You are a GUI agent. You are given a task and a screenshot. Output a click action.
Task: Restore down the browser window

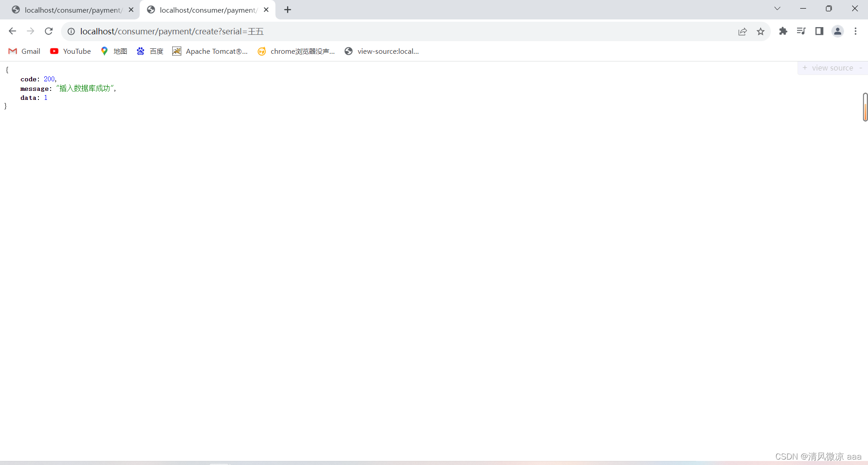point(829,9)
